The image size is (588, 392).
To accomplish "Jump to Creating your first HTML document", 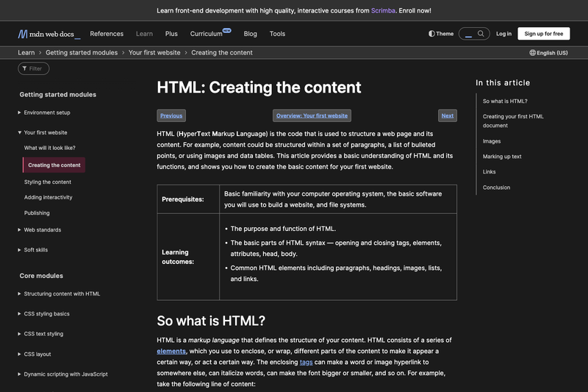I will tap(513, 121).
